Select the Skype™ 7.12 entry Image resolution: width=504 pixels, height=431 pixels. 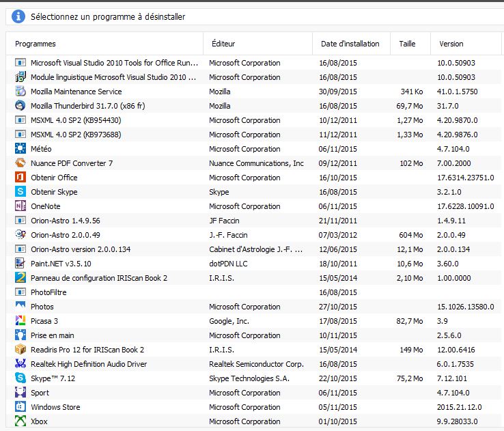point(254,378)
